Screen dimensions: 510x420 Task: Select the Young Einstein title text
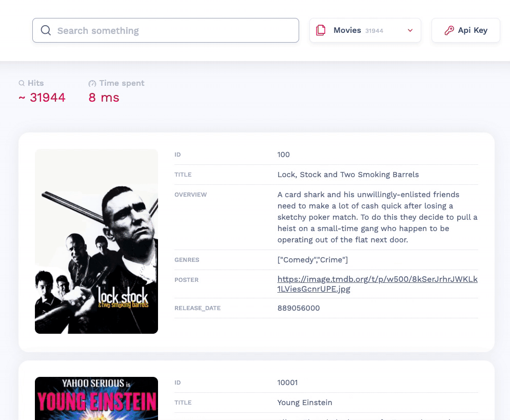(304, 403)
